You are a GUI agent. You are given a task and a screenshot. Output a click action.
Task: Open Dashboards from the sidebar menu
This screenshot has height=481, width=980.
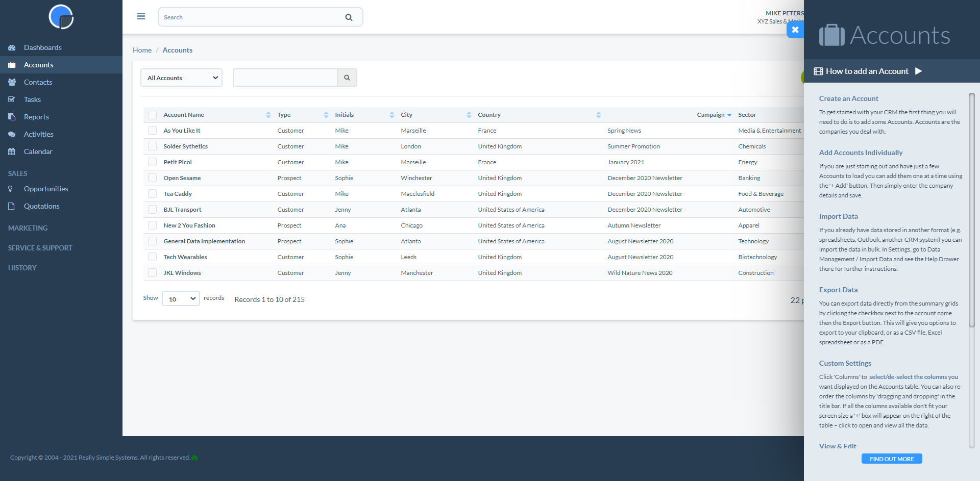pos(43,47)
